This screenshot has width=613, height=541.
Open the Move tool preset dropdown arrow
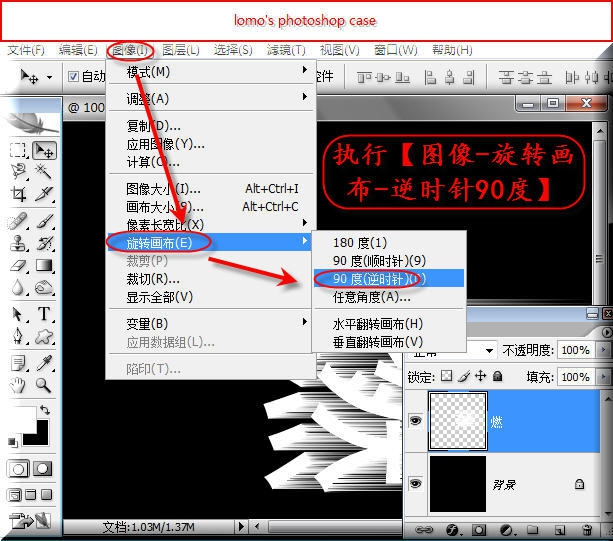[x=50, y=77]
